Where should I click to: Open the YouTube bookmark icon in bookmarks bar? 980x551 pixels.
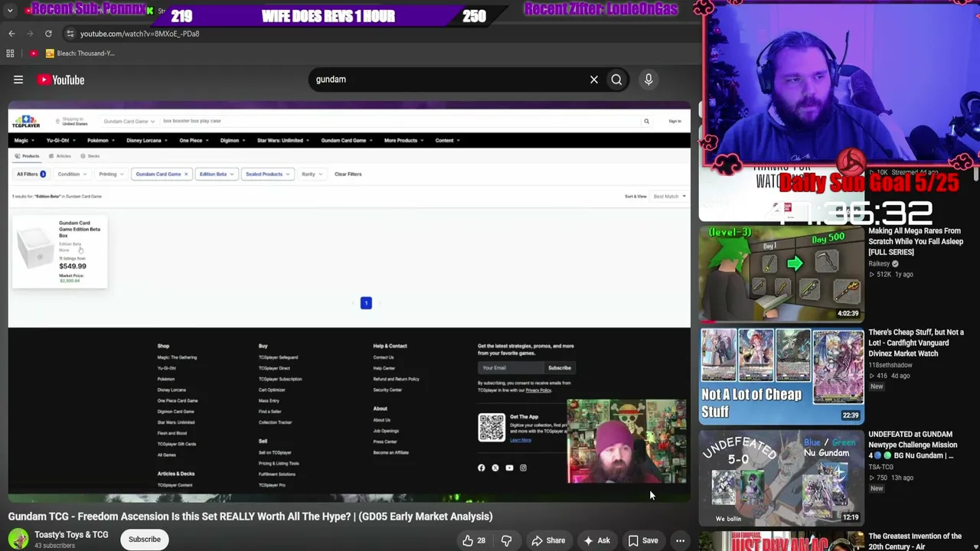coord(34,54)
